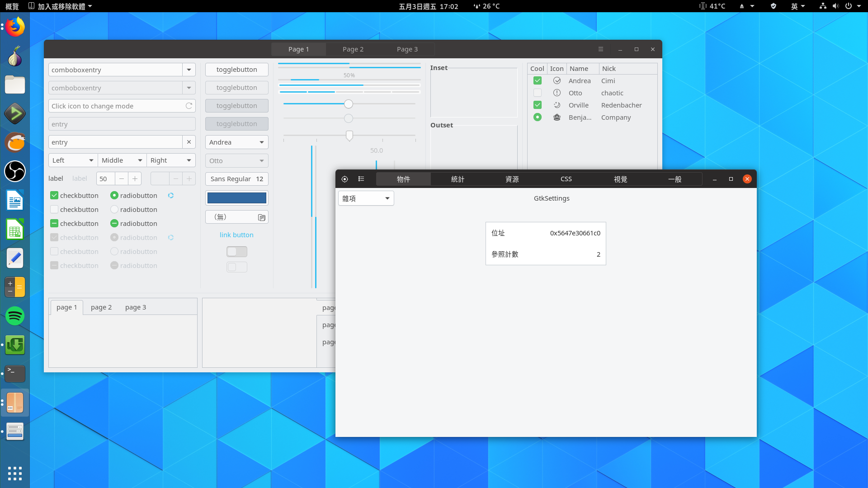This screenshot has height=488, width=868.
Task: Select the second radiobutton option
Action: [114, 209]
